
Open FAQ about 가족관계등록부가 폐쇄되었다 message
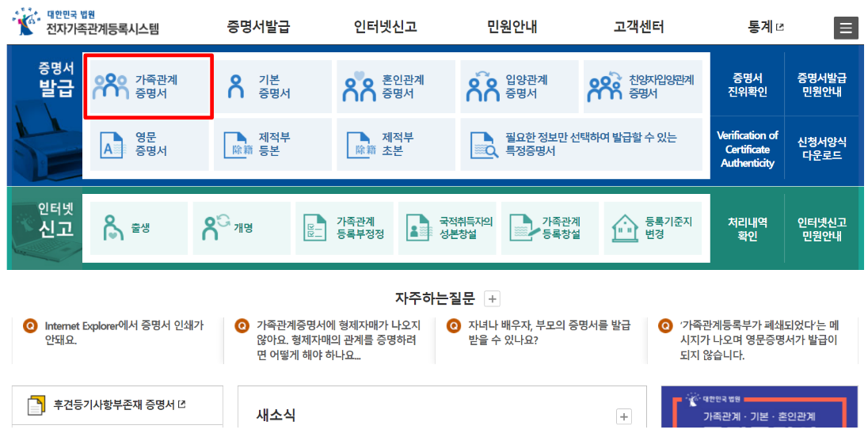(759, 340)
